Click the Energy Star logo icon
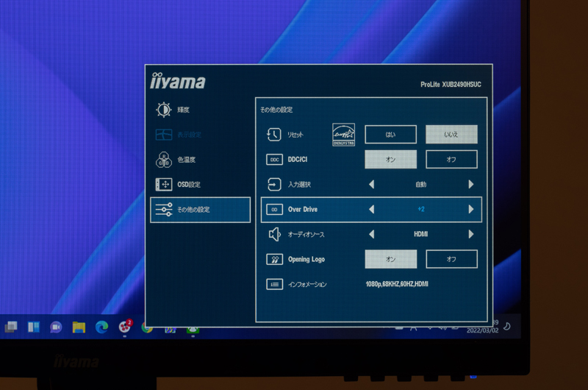588x390 pixels. pyautogui.click(x=343, y=135)
